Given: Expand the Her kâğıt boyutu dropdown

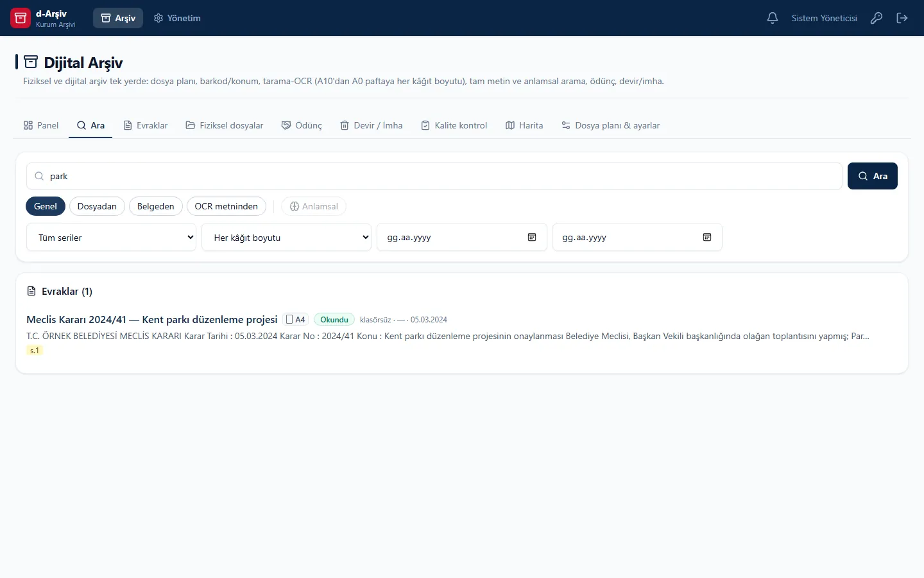Looking at the screenshot, I should (287, 237).
